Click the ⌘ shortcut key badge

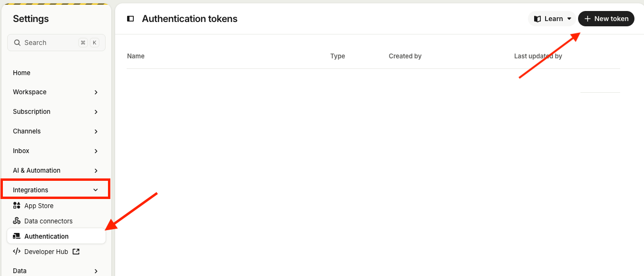83,43
